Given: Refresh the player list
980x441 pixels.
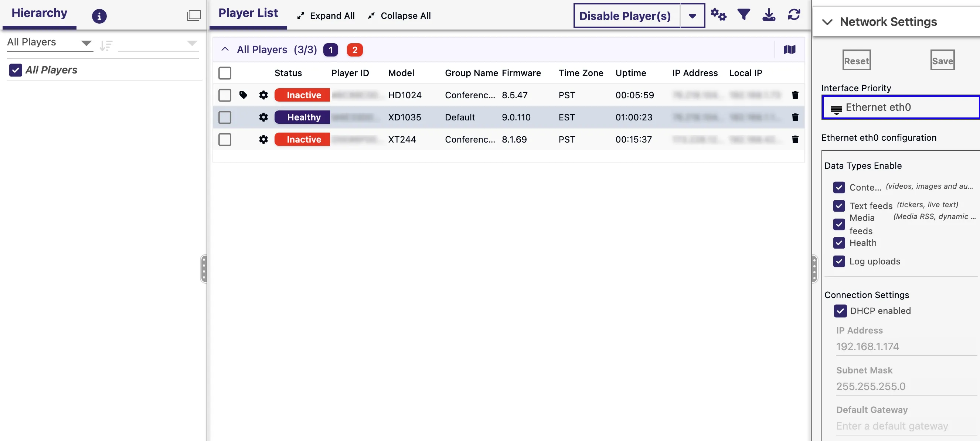Looking at the screenshot, I should 794,15.
